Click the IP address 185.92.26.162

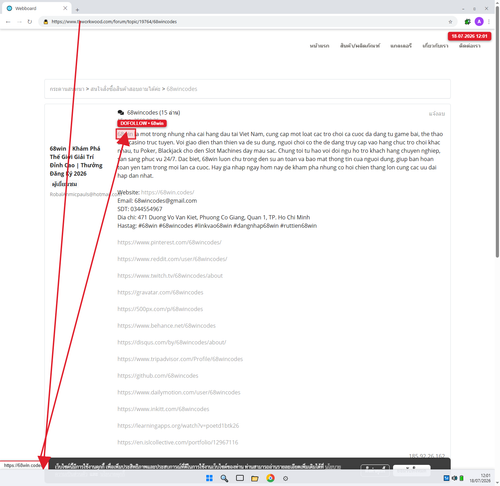point(427,456)
